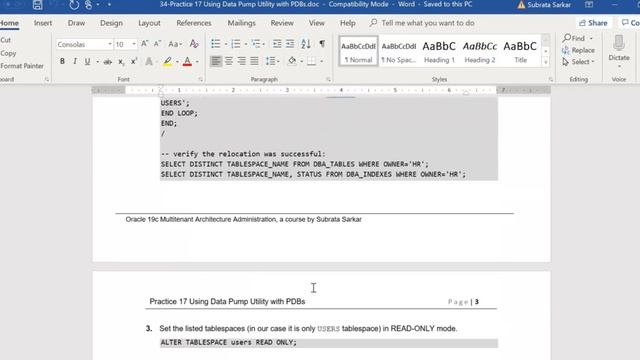Apply shading fill color

[292, 61]
